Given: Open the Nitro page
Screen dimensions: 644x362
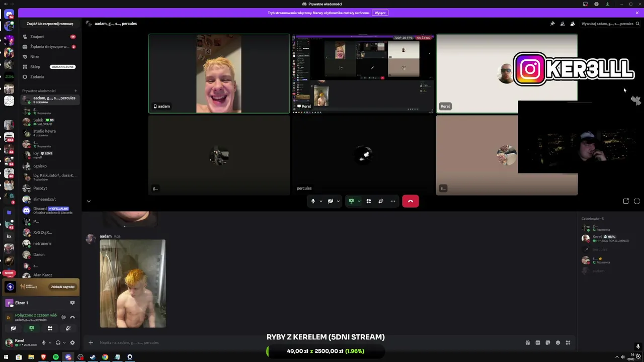Looking at the screenshot, I should [49, 57].
